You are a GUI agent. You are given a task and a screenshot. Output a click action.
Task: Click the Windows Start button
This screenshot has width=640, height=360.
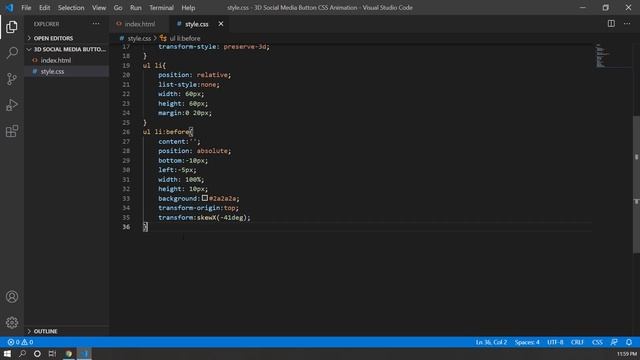coord(7,353)
